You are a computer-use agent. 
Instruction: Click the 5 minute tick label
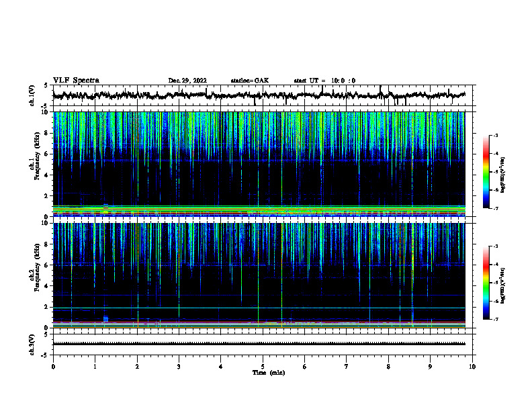[263, 367]
